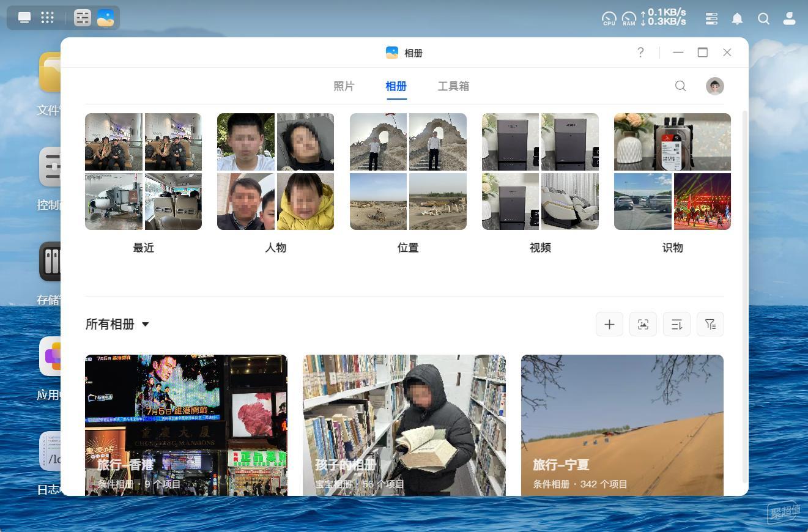Click the 最近 label
This screenshot has width=808, height=532.
tap(143, 248)
